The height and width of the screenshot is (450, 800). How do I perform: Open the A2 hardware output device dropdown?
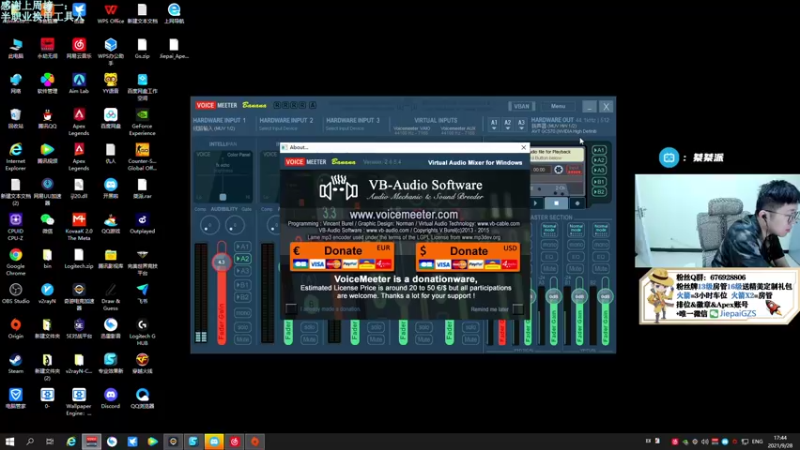coord(508,125)
